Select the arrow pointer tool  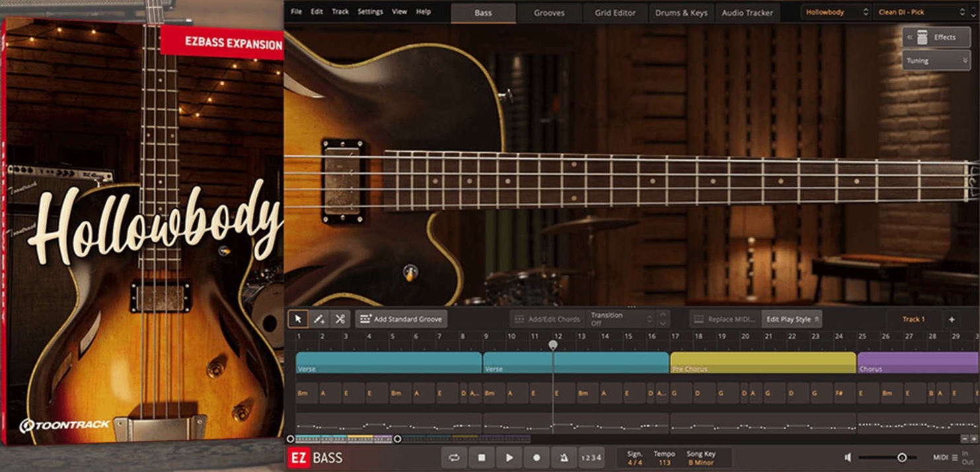(298, 320)
